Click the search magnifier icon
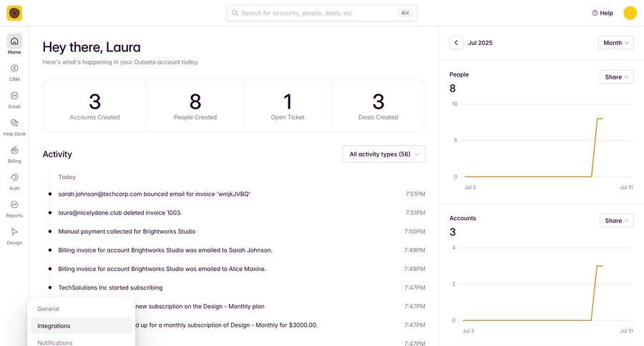 [235, 13]
